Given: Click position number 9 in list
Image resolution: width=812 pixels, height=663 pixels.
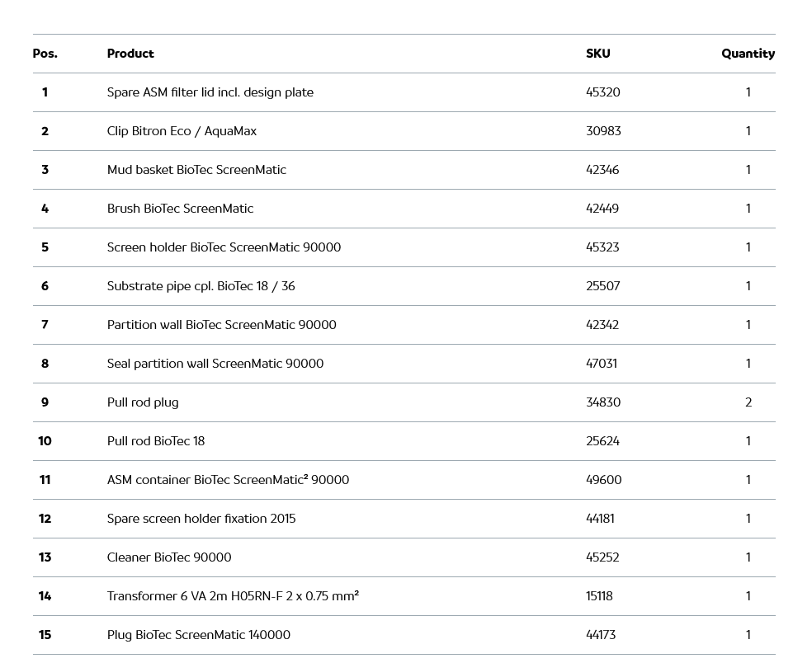Looking at the screenshot, I should coord(45,402).
